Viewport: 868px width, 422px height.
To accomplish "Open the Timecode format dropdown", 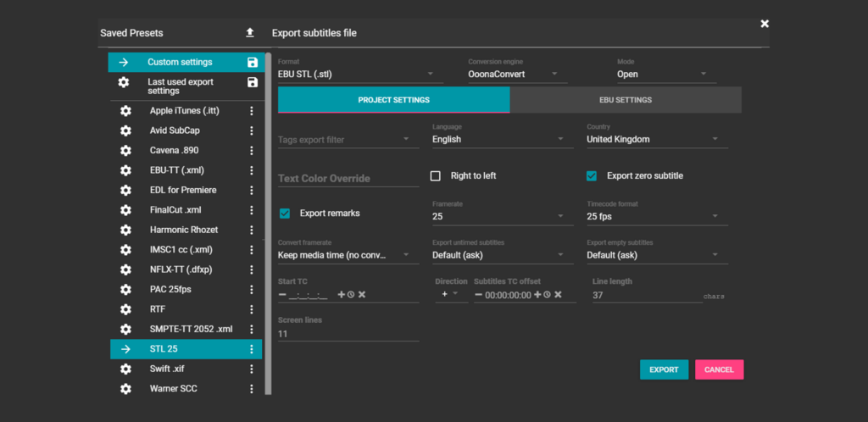I will [657, 216].
